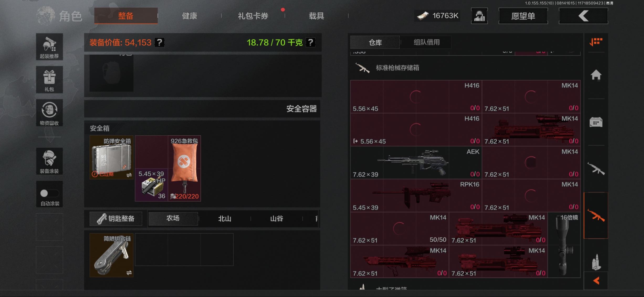This screenshot has width=644, height=297.
Task: Switch to the 健康 tab
Action: [190, 16]
